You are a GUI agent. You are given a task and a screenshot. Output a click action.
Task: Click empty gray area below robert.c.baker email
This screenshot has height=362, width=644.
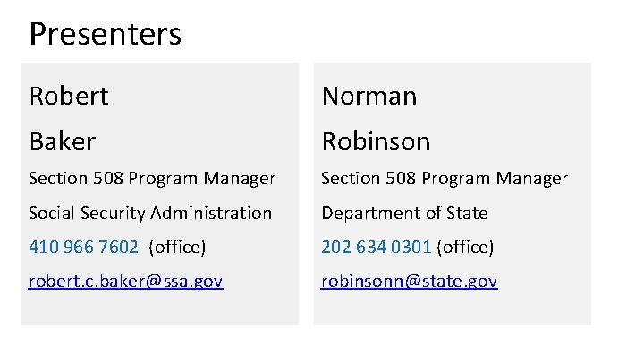pos(159,308)
